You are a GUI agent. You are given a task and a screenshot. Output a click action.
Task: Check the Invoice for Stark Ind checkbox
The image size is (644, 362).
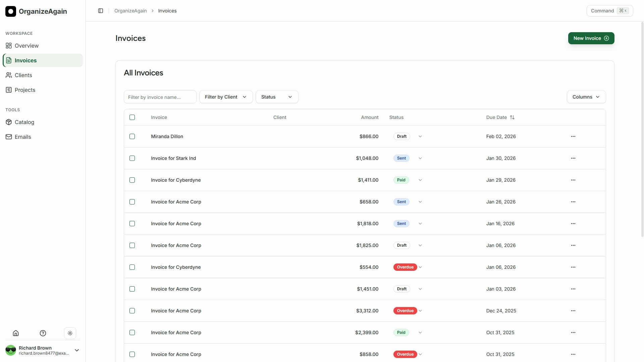pos(132,158)
